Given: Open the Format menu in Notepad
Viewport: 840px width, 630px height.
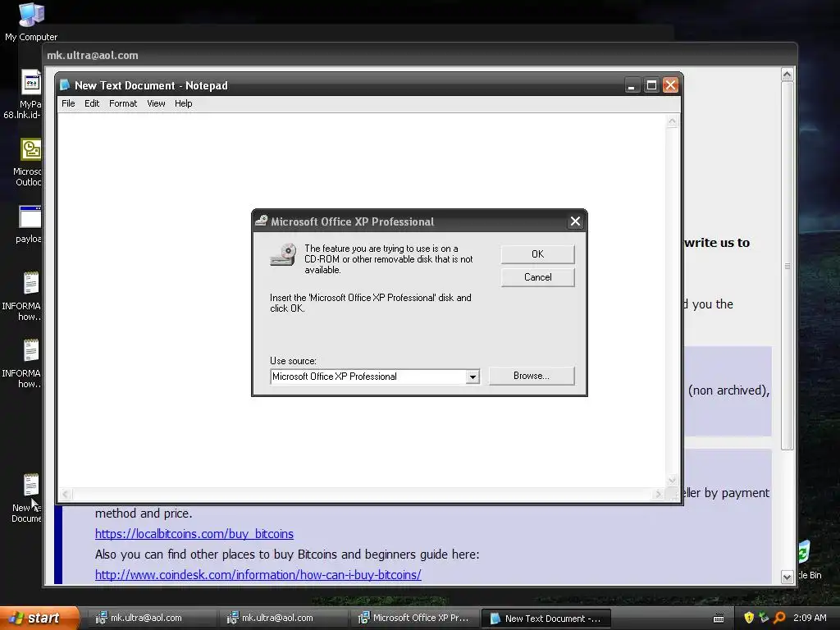Looking at the screenshot, I should (123, 103).
